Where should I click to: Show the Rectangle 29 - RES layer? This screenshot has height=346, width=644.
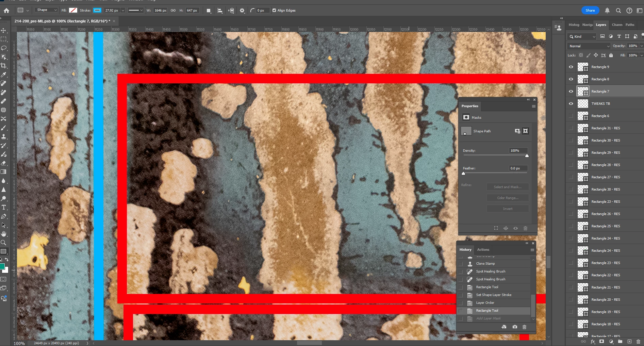click(x=571, y=153)
